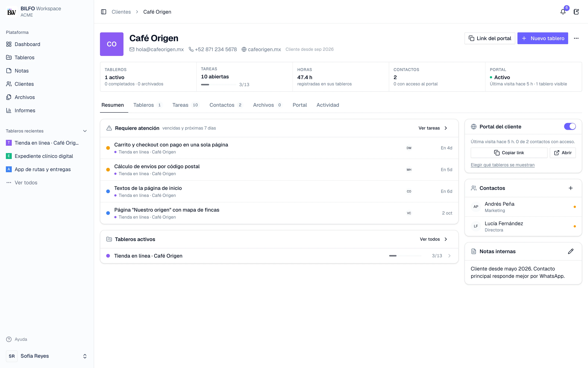
Task: Open recent board App de rutas y entregas
Action: [47, 169]
